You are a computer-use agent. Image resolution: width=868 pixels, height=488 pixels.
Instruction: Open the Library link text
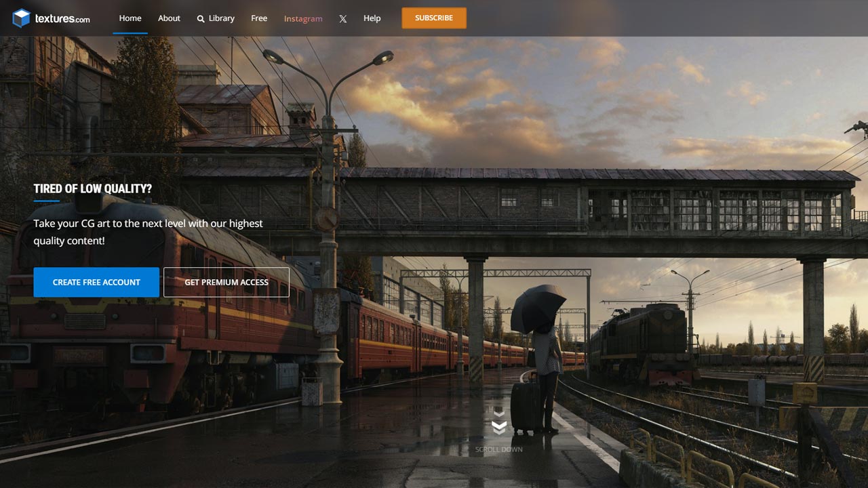221,18
